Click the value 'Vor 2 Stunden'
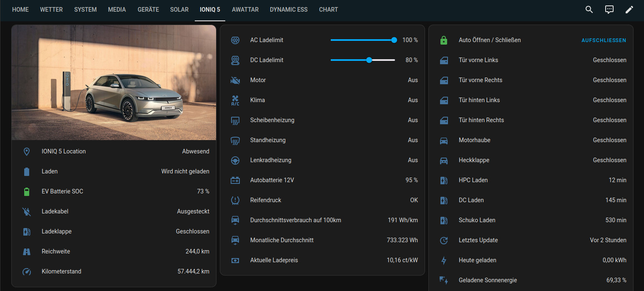Viewport: 644px width, 291px height. tap(608, 240)
